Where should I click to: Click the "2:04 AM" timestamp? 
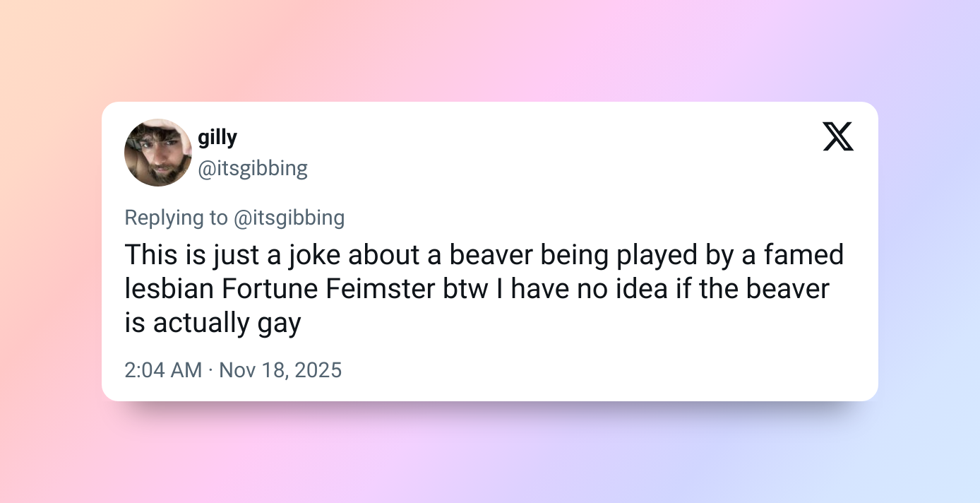coord(163,369)
